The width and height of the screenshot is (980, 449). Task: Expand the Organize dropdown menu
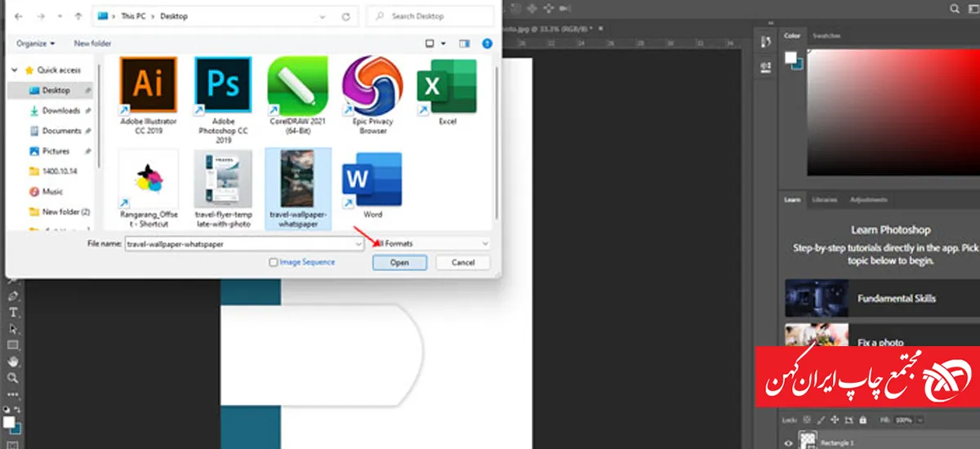point(36,43)
